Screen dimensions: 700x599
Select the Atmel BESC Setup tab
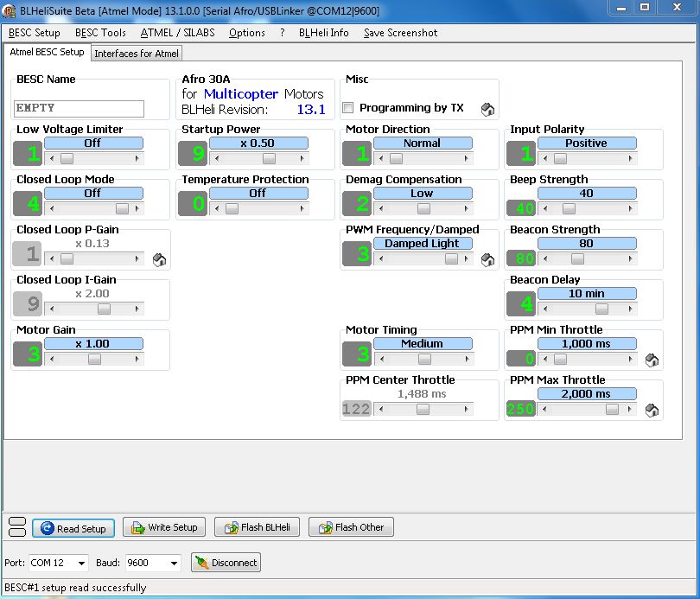coord(47,52)
